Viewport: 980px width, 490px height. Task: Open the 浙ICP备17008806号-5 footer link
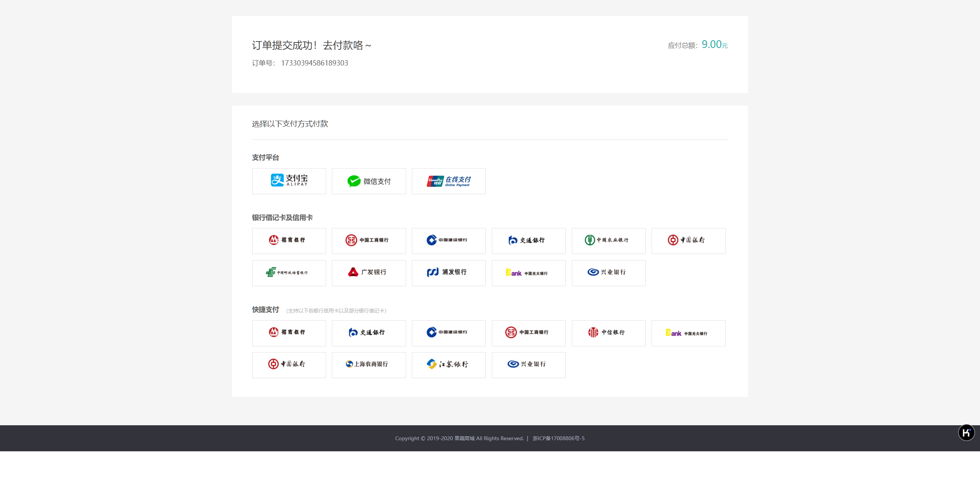[x=559, y=438]
